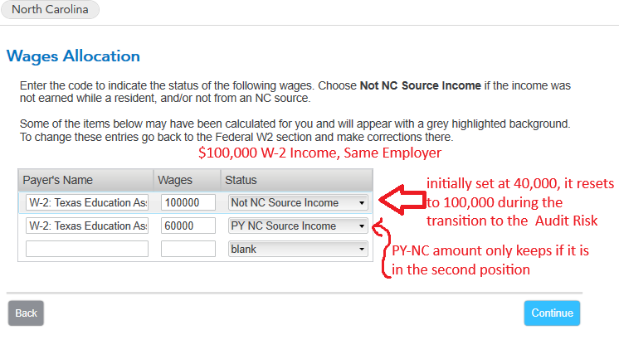This screenshot has width=619, height=364.
Task: Open the blank Status dropdown
Action: [298, 249]
